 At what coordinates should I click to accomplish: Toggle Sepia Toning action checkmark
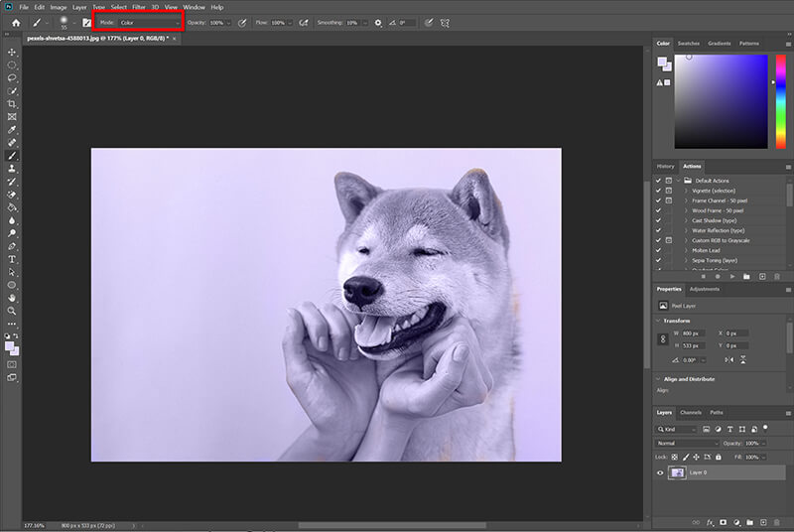(x=658, y=260)
